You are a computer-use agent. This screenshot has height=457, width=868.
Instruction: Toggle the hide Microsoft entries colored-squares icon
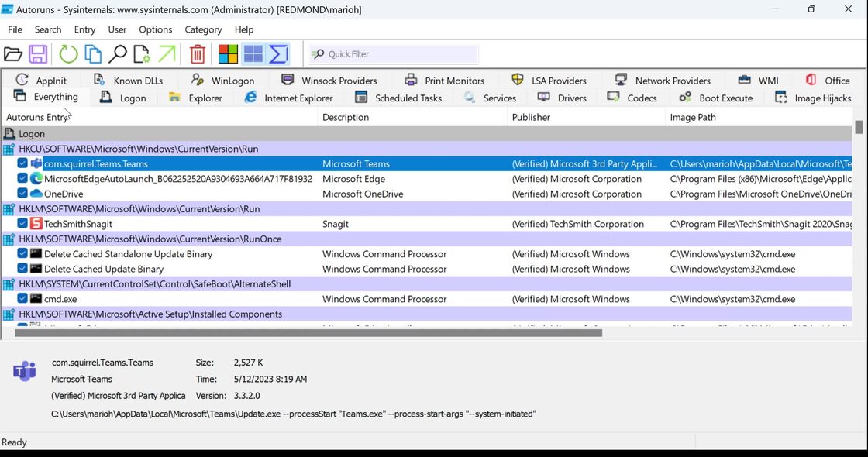pyautogui.click(x=228, y=54)
